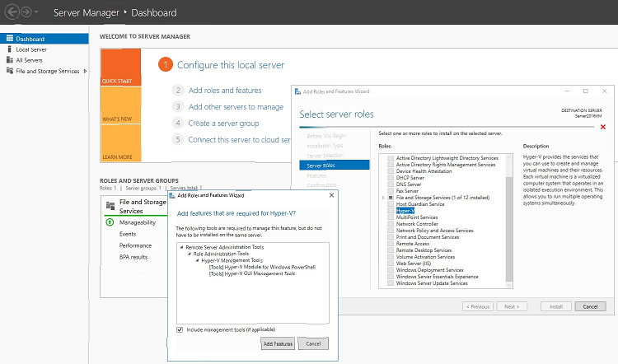Click the wizard icon in popup title bar
This screenshot has width=618, height=364.
pyautogui.click(x=172, y=195)
